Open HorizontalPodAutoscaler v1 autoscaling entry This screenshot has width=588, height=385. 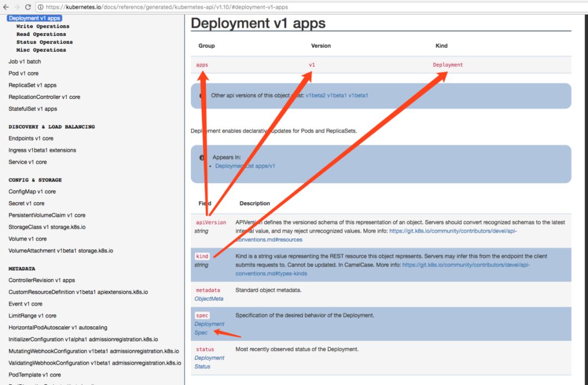[58, 327]
